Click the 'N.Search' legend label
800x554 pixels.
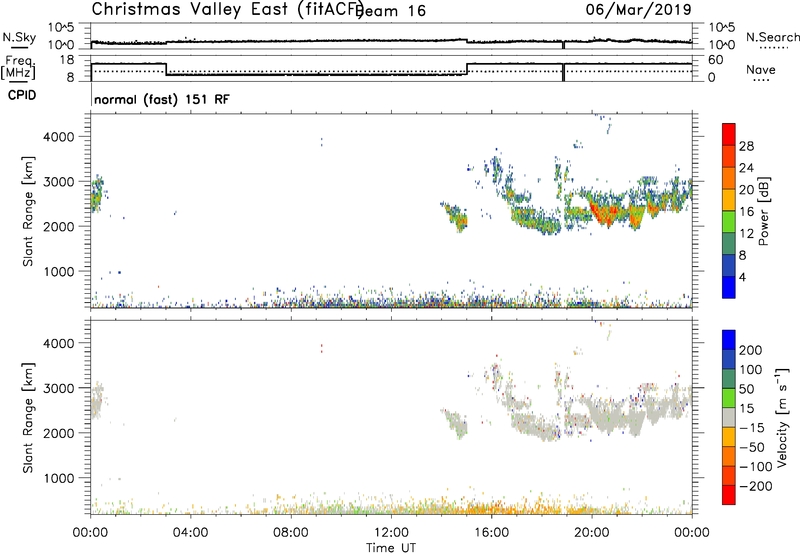(772, 37)
